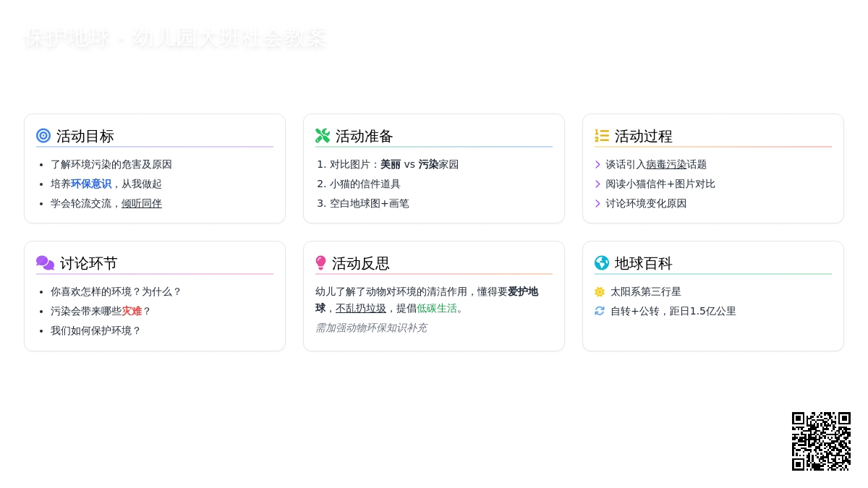
Task: Click the pink lightbulb icon beside 活动反思
Action: click(x=321, y=263)
